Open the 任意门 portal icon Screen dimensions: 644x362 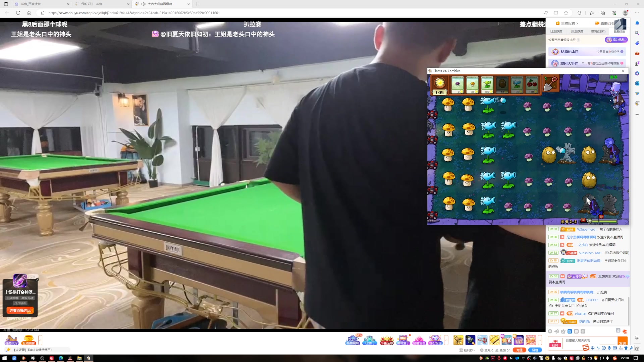[x=369, y=340]
